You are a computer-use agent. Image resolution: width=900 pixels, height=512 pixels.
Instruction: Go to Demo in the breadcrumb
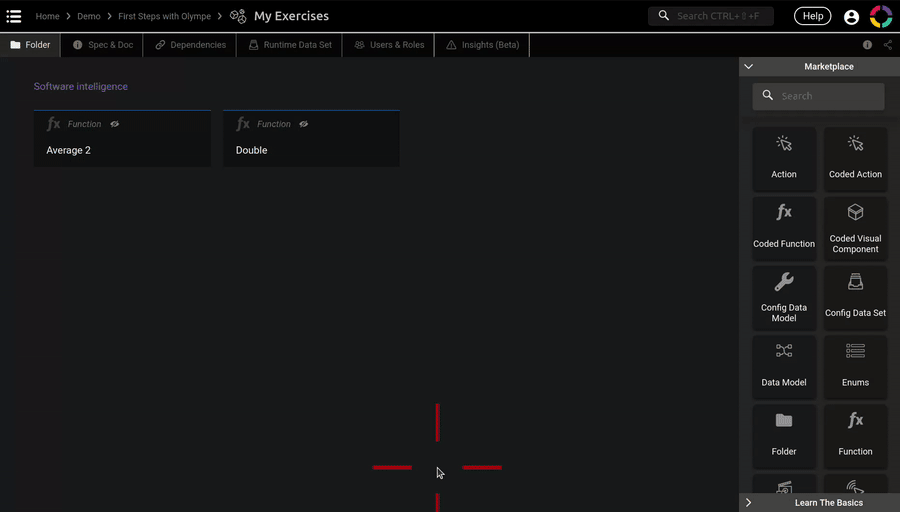(88, 17)
